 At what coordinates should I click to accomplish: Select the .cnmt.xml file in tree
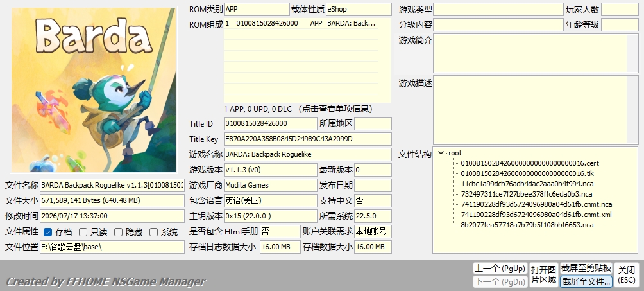[x=536, y=215]
